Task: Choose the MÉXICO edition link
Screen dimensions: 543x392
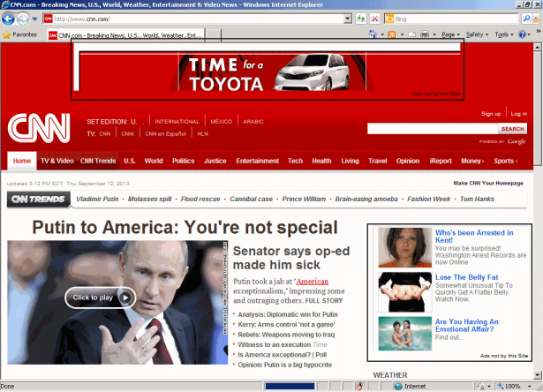Action: pos(222,122)
